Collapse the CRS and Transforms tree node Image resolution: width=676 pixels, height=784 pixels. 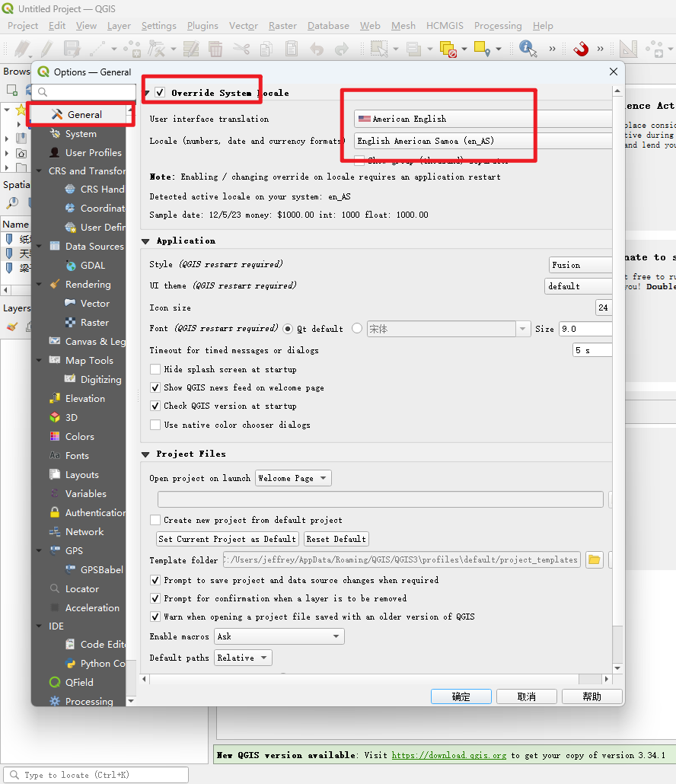point(39,171)
